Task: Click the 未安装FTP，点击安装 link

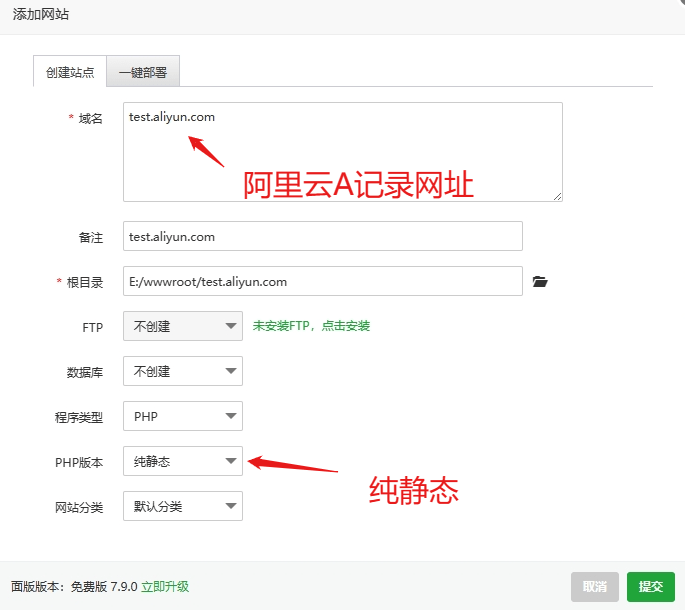Action: [311, 326]
